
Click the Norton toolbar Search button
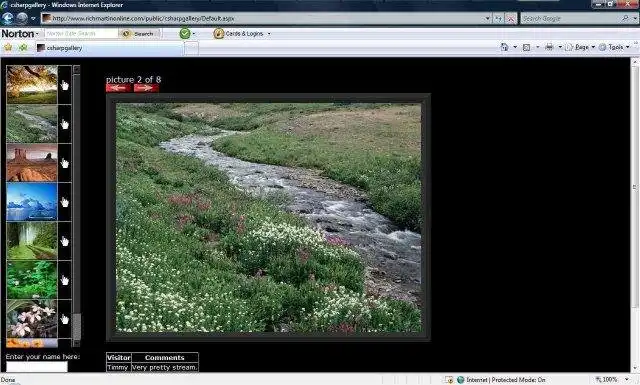[x=139, y=34]
